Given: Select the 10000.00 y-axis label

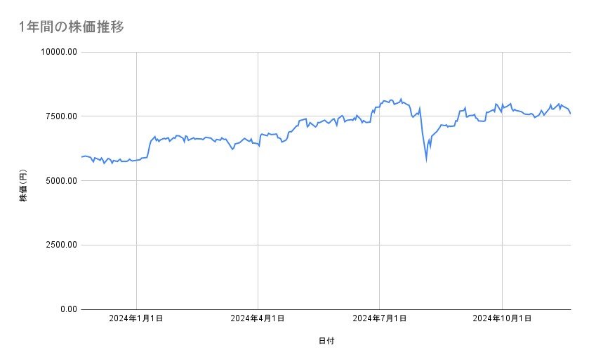Looking at the screenshot, I should click(x=59, y=52).
